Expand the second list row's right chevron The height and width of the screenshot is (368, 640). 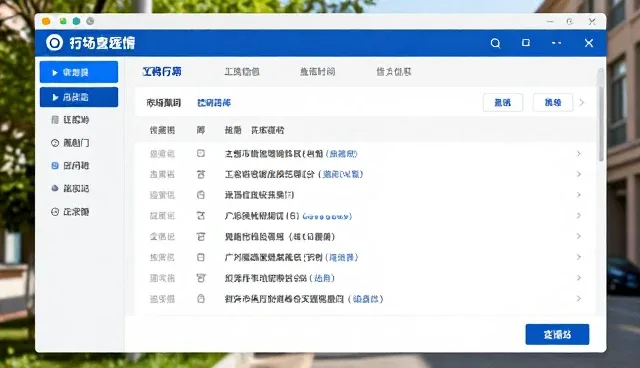coord(578,174)
